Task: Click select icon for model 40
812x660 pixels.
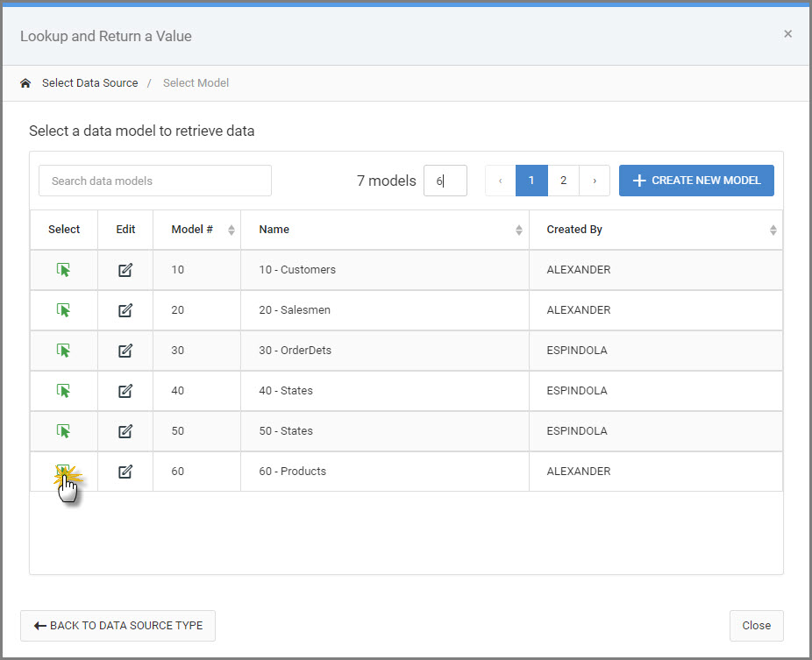Action: [x=63, y=391]
